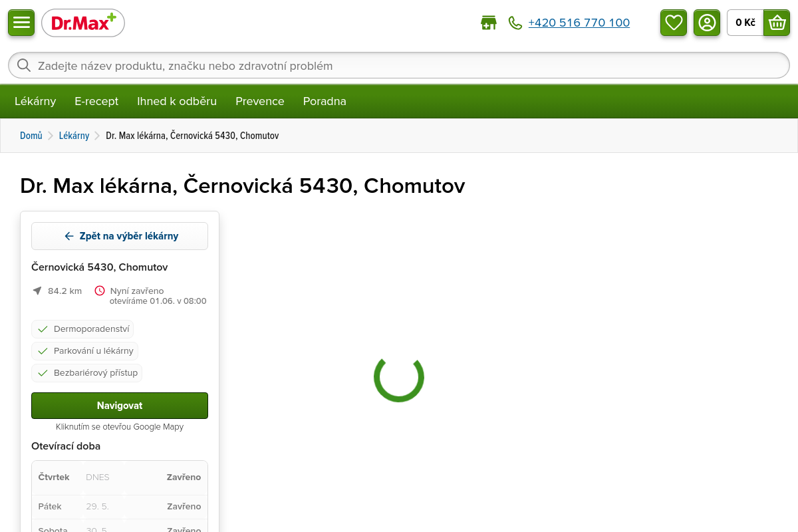
Task: Open the Lékárny menu item
Action: coord(35,101)
